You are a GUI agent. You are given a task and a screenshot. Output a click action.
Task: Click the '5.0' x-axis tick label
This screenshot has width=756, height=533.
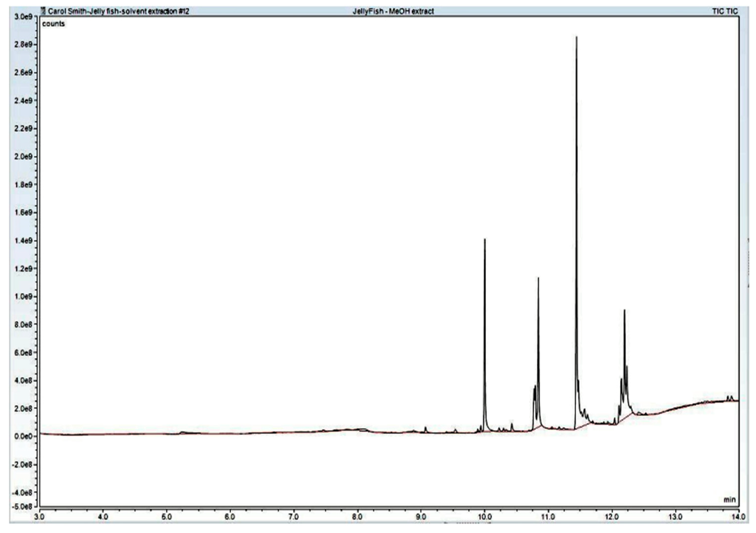tap(167, 517)
